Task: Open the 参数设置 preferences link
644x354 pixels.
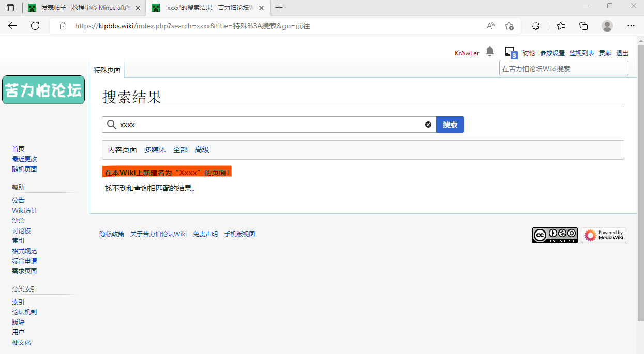Action: click(552, 53)
